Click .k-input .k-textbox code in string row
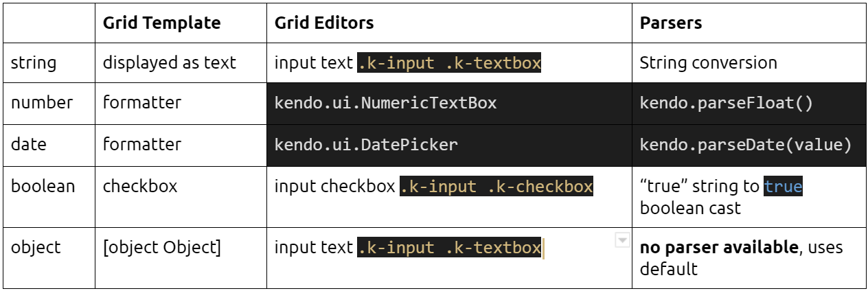Image resolution: width=868 pixels, height=291 pixels. coord(449,63)
